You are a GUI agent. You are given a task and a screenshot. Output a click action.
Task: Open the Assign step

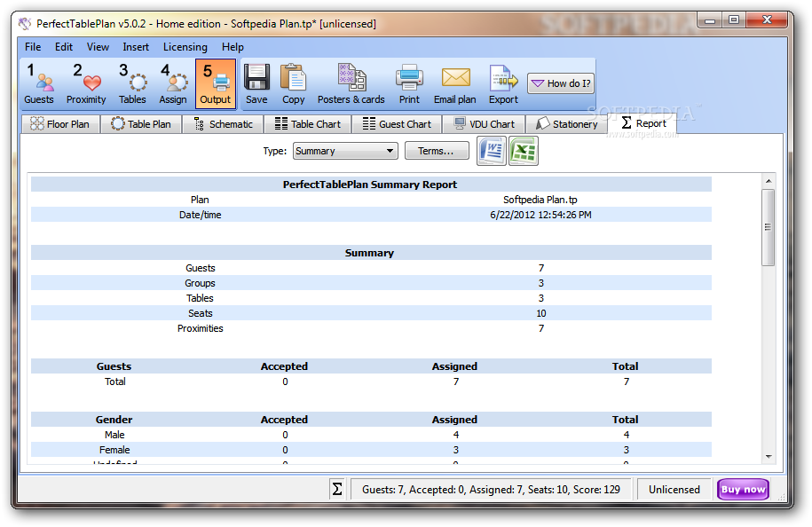173,84
